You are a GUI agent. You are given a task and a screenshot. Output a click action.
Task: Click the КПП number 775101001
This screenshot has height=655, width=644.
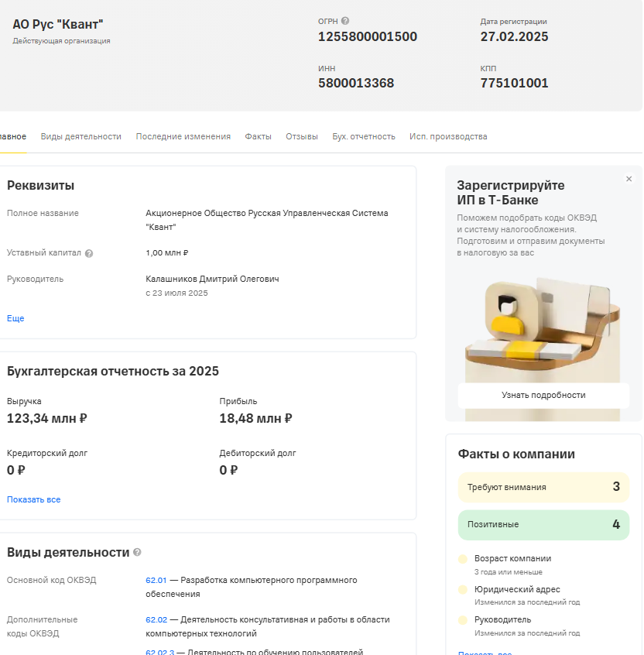tap(514, 83)
